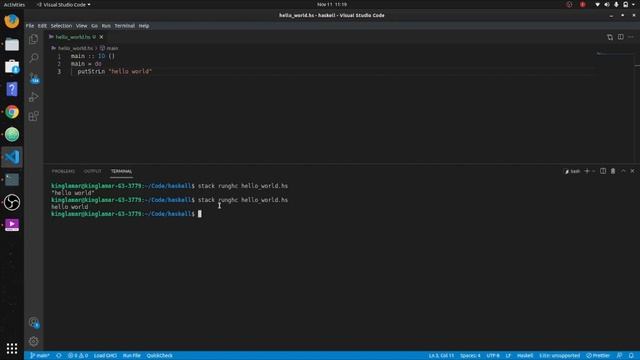Click the split editor right icon

(x=620, y=37)
